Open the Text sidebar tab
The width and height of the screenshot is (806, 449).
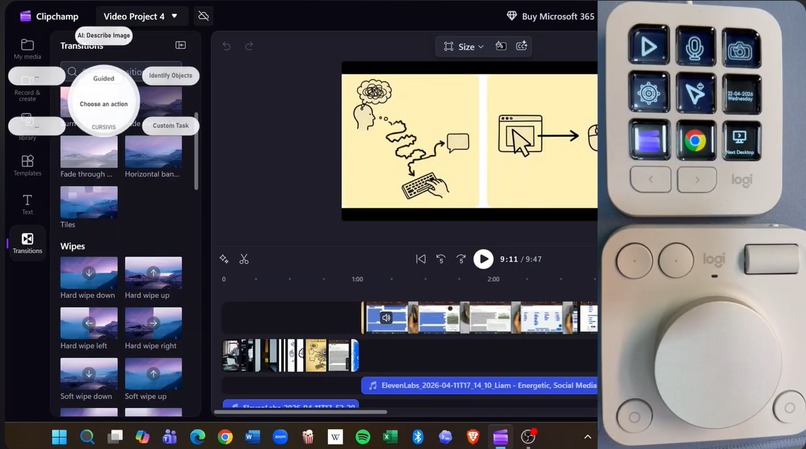(27, 204)
